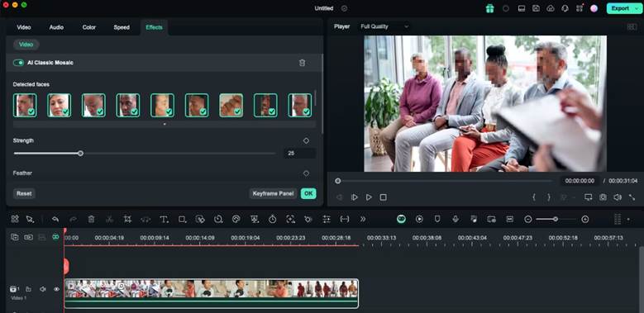Toggle the Strength keyframe diamond

tap(306, 140)
